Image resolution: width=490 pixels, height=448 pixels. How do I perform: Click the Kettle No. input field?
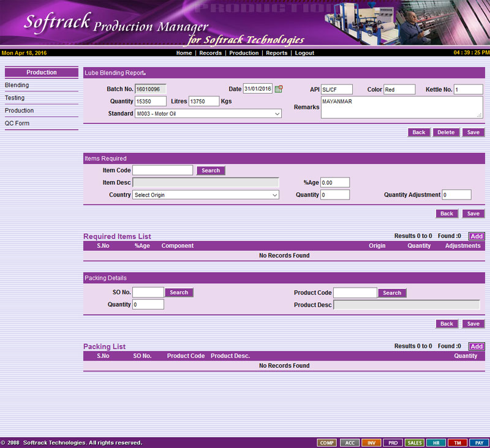click(468, 89)
